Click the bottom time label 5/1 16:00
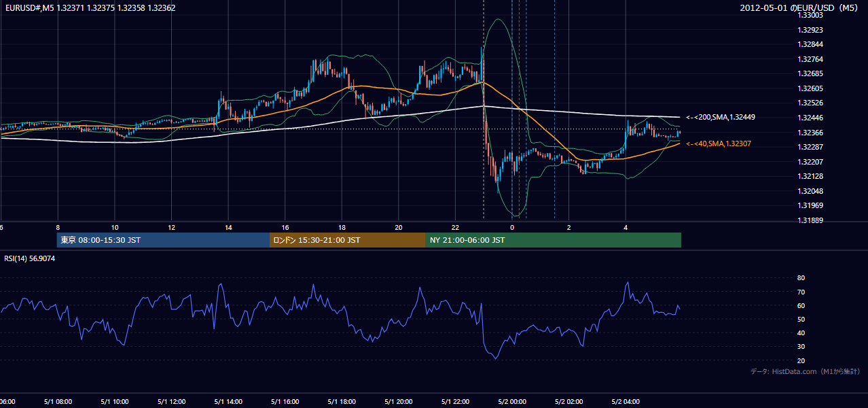The width and height of the screenshot is (868, 408). tap(285, 402)
